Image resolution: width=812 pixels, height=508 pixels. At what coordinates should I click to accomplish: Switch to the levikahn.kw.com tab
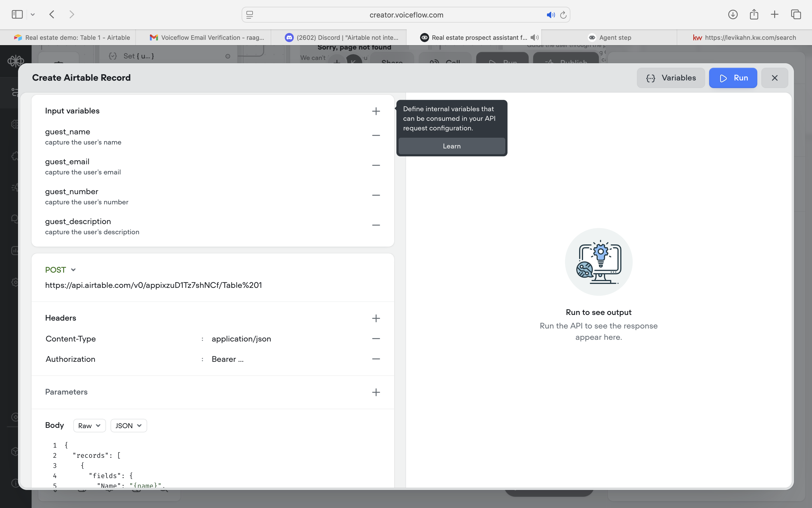coord(744,38)
